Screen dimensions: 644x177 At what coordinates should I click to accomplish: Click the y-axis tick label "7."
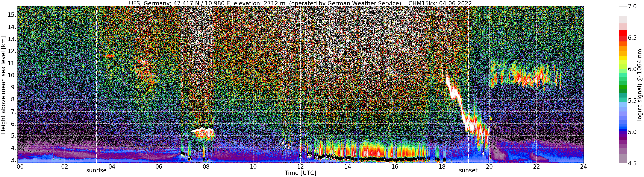coord(14,112)
